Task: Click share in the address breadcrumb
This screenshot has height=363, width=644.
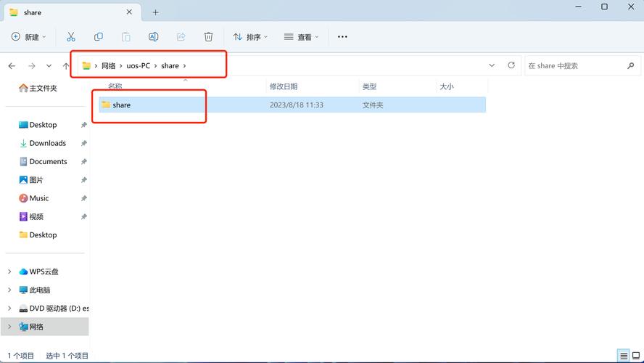Action: coord(170,66)
